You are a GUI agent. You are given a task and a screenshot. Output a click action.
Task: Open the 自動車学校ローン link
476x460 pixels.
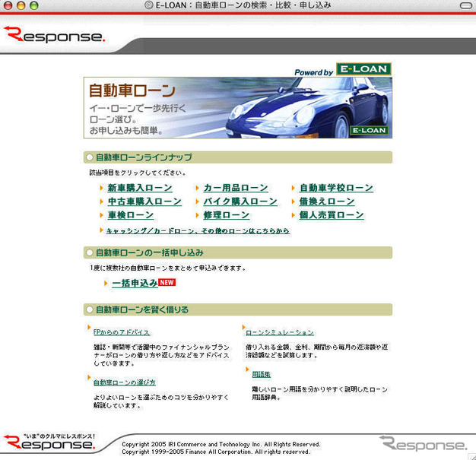click(x=336, y=188)
